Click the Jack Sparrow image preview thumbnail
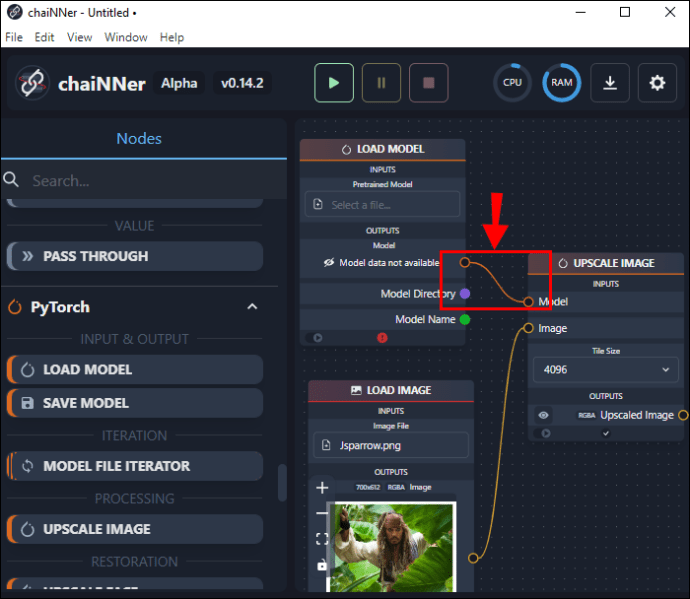The width and height of the screenshot is (690, 599). point(392,547)
